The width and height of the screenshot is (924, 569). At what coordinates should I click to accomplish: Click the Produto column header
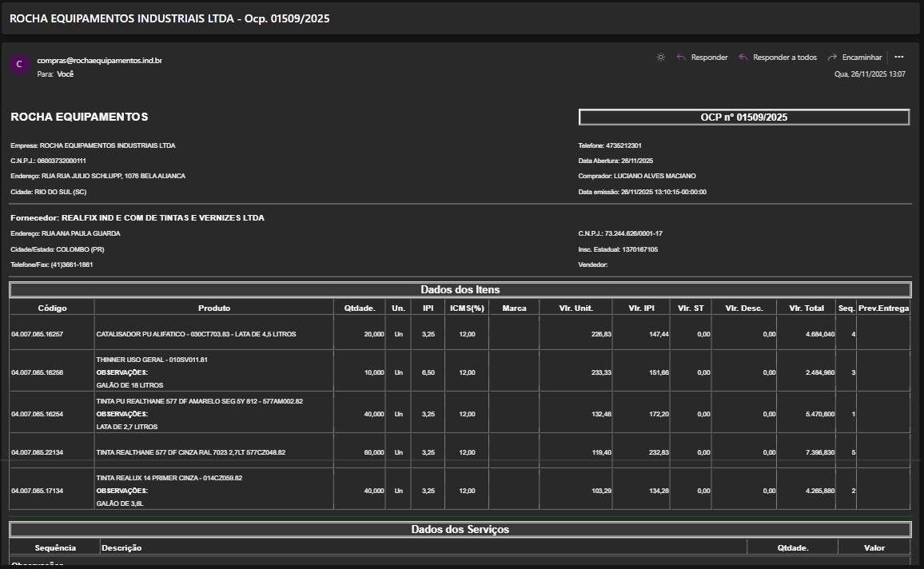(214, 308)
